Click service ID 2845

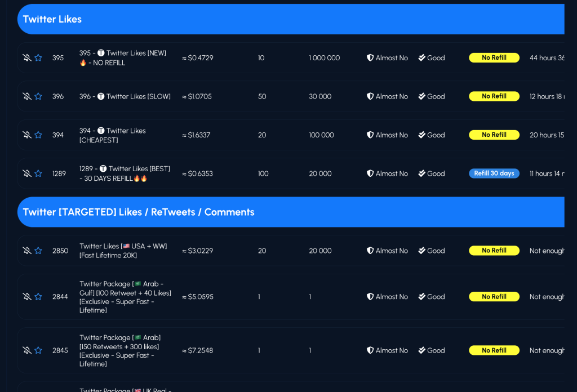point(60,350)
